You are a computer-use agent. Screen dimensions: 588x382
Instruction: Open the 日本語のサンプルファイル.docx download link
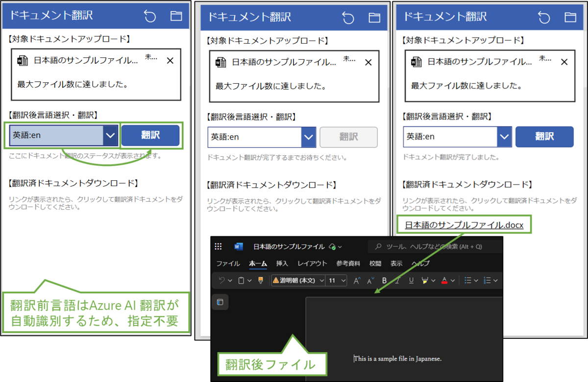click(464, 225)
